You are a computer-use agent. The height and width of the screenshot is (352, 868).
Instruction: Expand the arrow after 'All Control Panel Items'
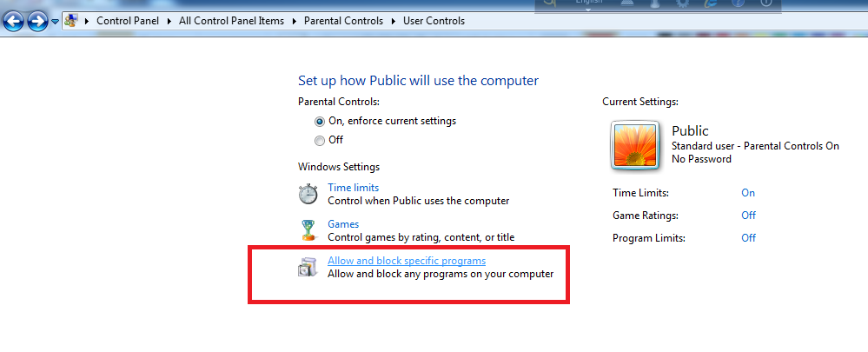pyautogui.click(x=295, y=21)
